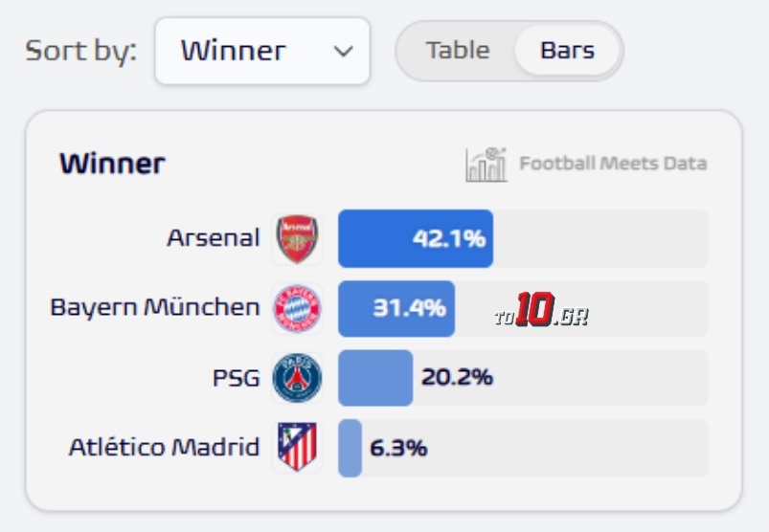Click the dropdown chevron next to Winner
Image resolution: width=769 pixels, height=532 pixels.
click(343, 52)
